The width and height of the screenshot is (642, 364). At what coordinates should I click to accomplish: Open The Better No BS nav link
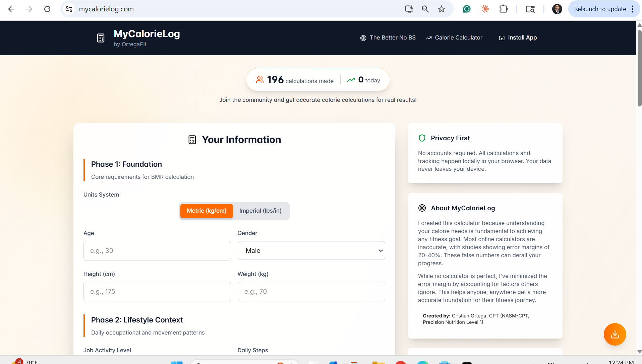click(393, 38)
